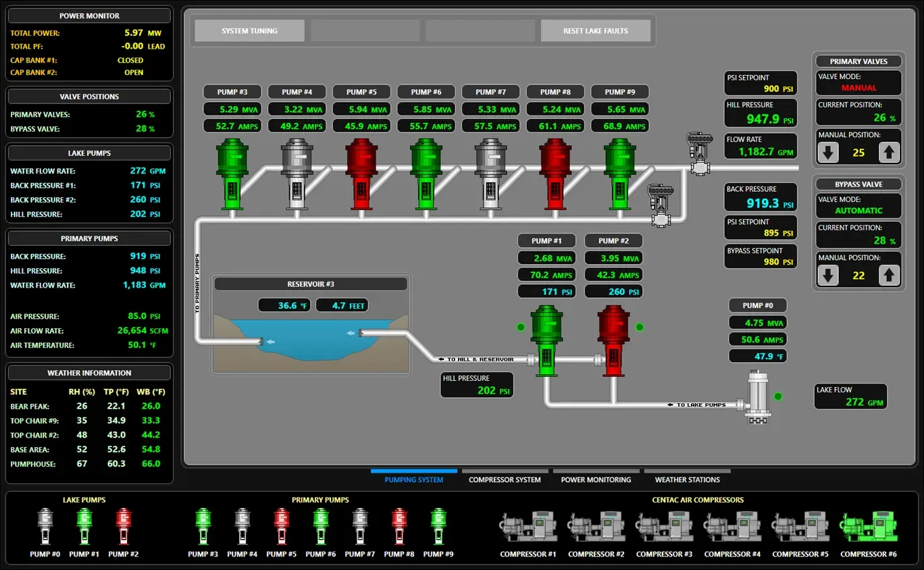Click RESET LAKE FAULTS
This screenshot has height=570, width=924.
pyautogui.click(x=595, y=30)
